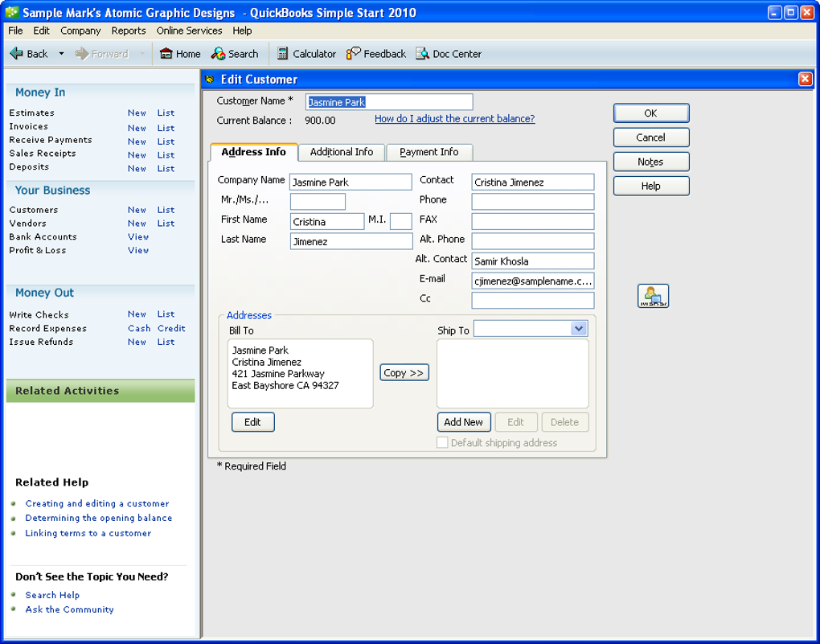The image size is (820, 644).
Task: Click the Copy >> button
Action: click(x=404, y=372)
